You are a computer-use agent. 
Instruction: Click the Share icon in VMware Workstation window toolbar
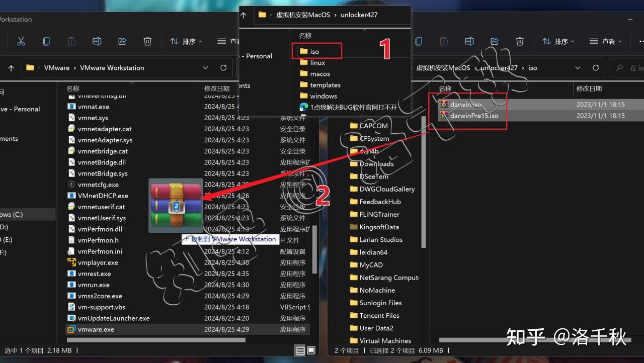pyautogui.click(x=122, y=41)
